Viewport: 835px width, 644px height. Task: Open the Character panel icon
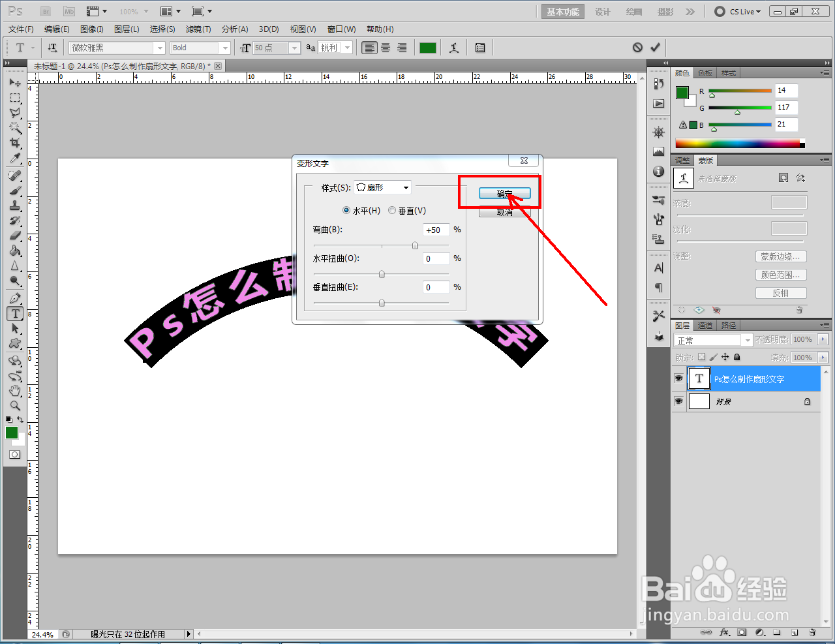point(658,268)
